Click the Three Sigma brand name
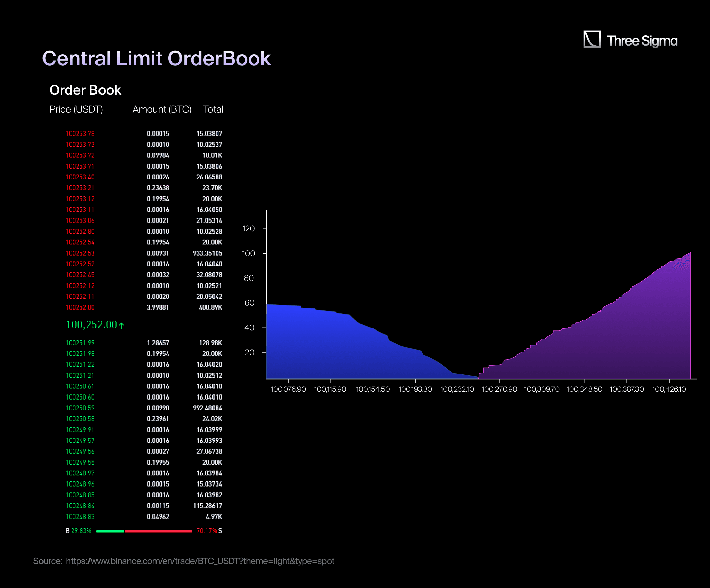The width and height of the screenshot is (710, 588). pos(642,41)
